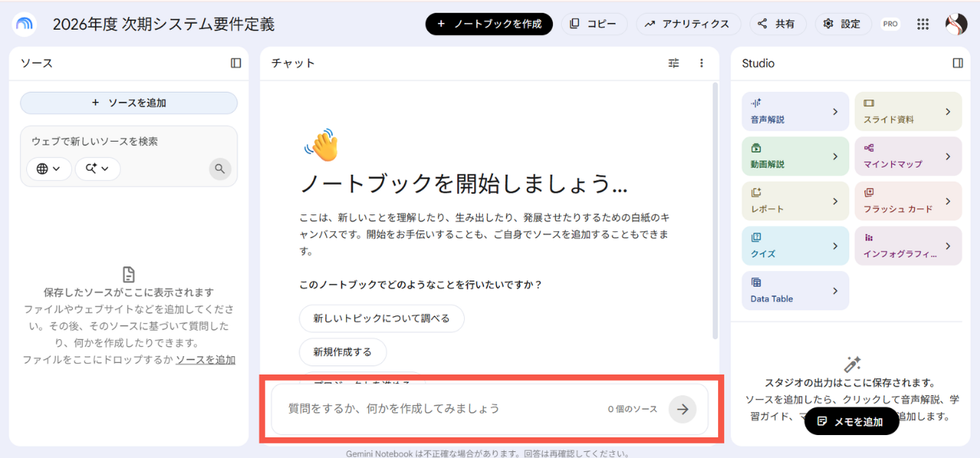Click the フラッシュ カード flashcard icon
This screenshot has width=980, height=458.
click(869, 192)
